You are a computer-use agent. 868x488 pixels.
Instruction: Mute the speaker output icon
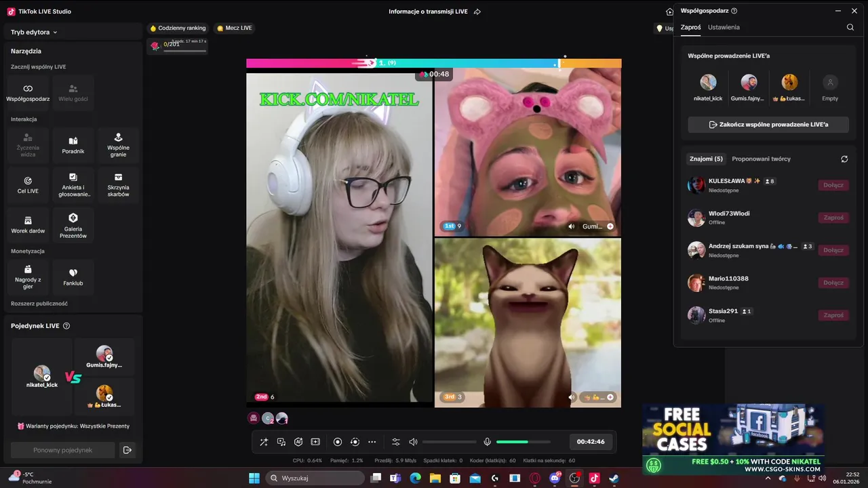(413, 442)
